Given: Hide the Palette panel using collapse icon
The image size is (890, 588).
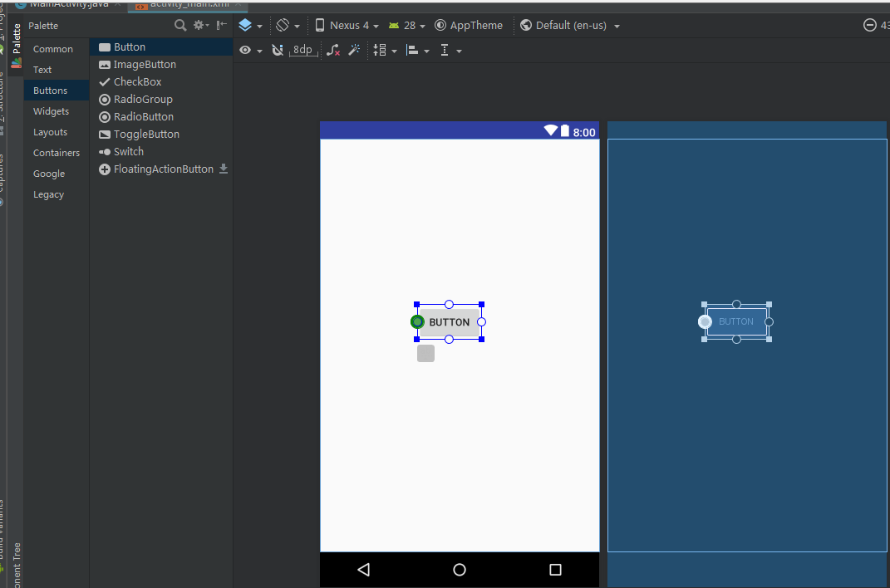Looking at the screenshot, I should 221,25.
